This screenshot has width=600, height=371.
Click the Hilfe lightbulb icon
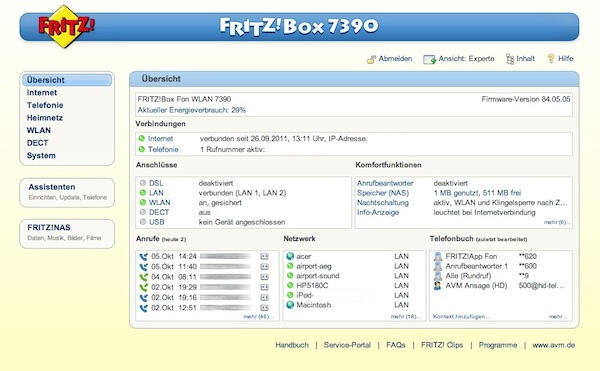(x=551, y=58)
